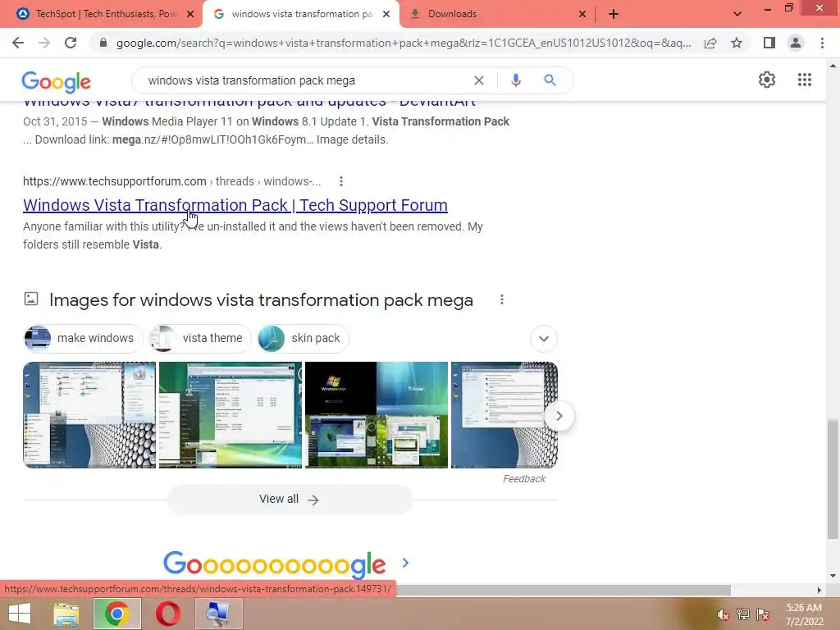Open Action Center flag icon
This screenshot has width=840, height=630.
763,614
